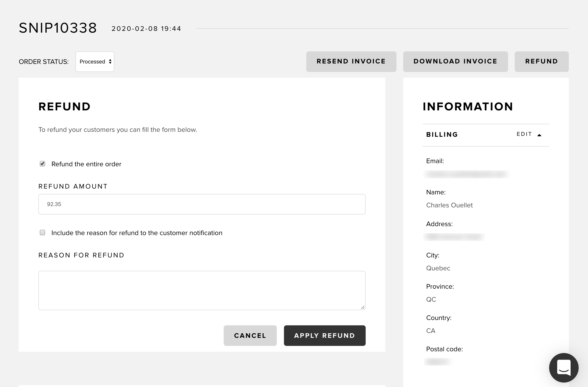Click Edit in Billing header
The width and height of the screenshot is (588, 387).
pos(524,134)
